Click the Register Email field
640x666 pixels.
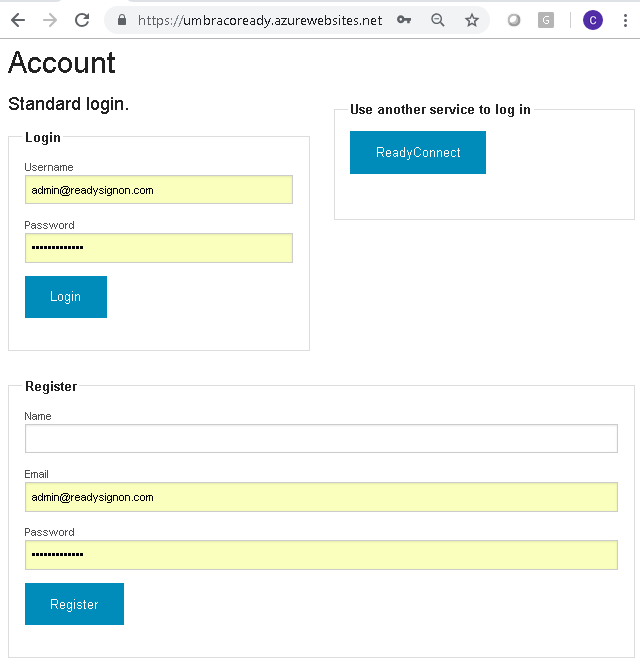pyautogui.click(x=321, y=497)
